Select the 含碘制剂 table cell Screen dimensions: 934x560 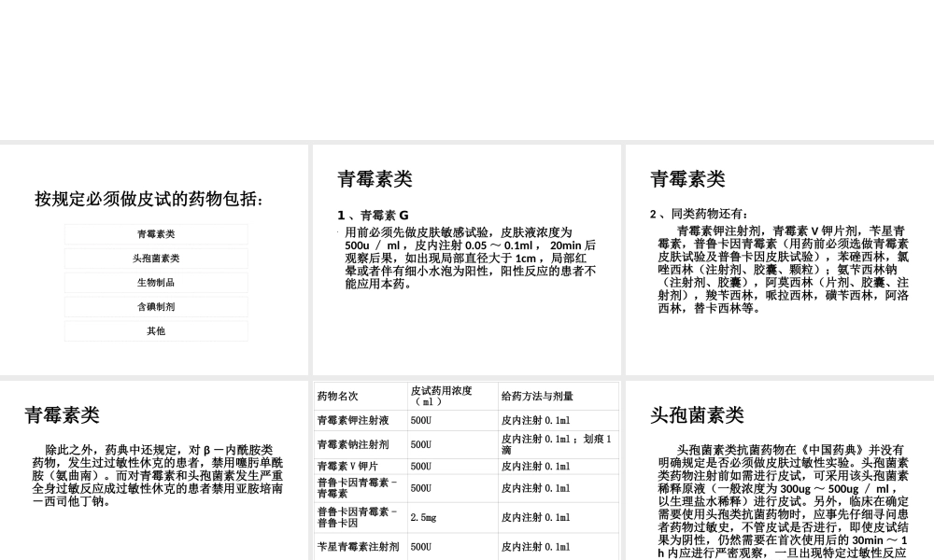click(x=155, y=306)
